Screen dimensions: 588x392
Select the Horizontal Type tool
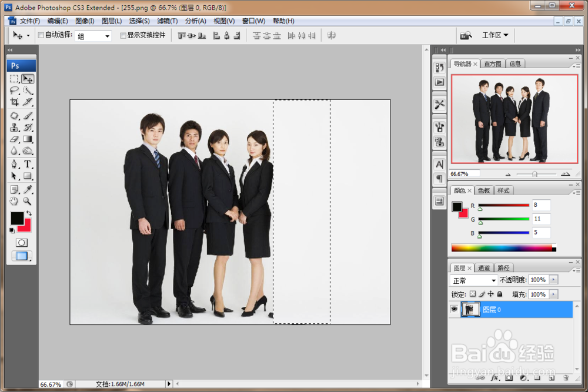28,164
